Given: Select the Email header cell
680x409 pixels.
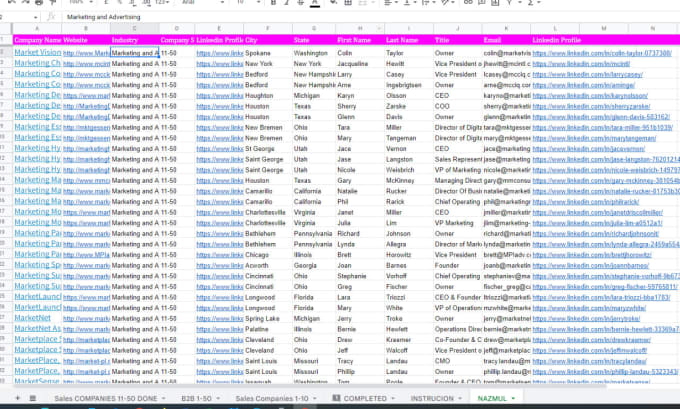Looking at the screenshot, I should (506, 40).
